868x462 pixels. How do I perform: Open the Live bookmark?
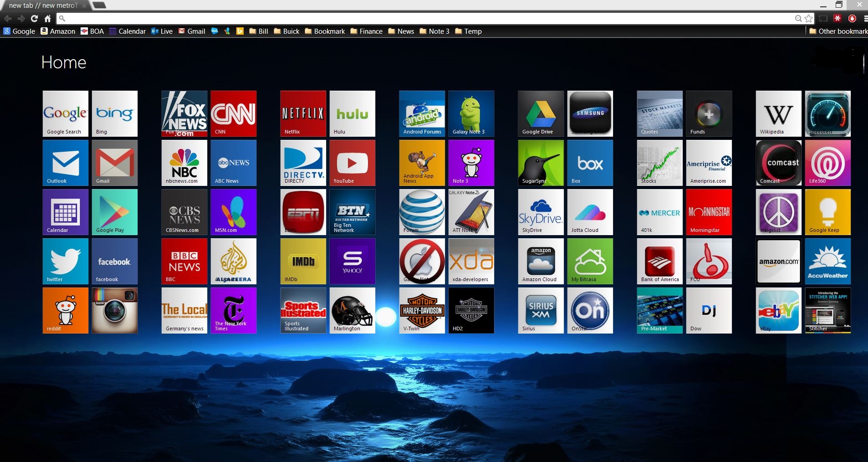[162, 31]
